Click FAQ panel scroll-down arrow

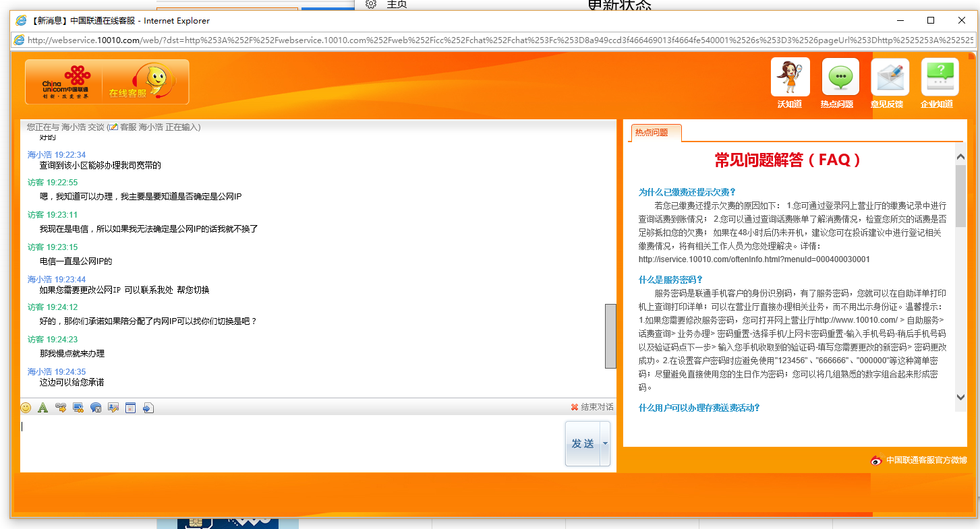[x=960, y=398]
